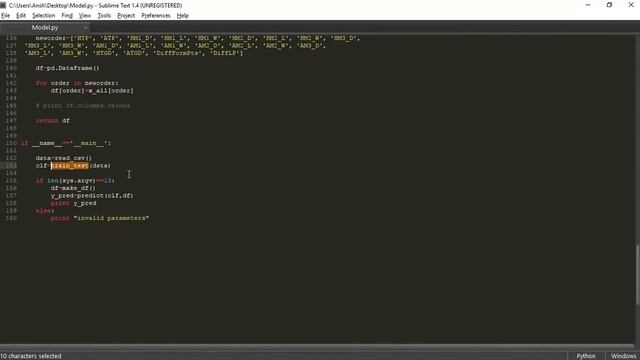640x360 pixels.
Task: Click the commented print df.columns line
Action: click(x=83, y=106)
